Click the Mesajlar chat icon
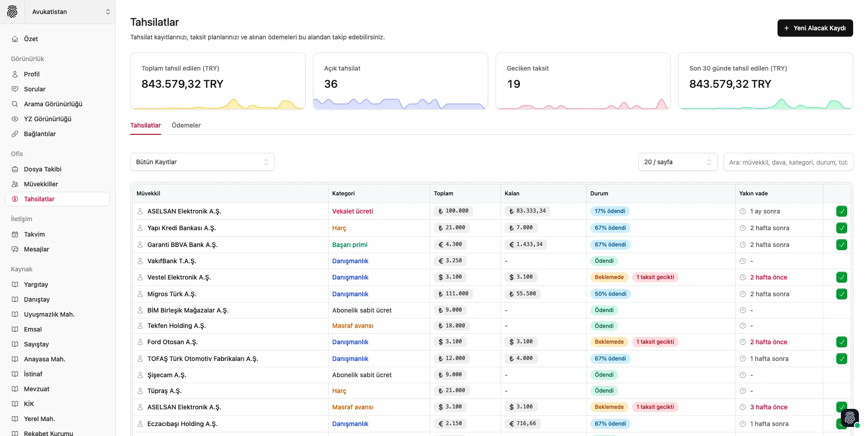Image resolution: width=868 pixels, height=436 pixels. click(x=15, y=249)
